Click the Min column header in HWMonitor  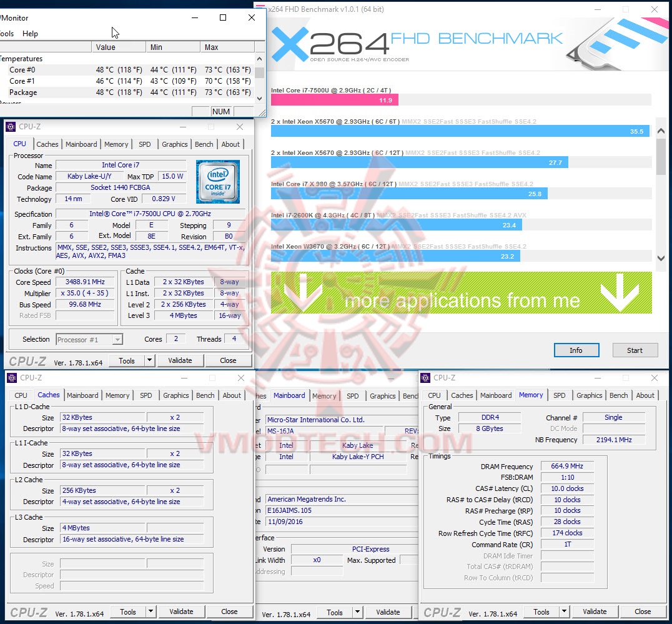click(x=173, y=47)
